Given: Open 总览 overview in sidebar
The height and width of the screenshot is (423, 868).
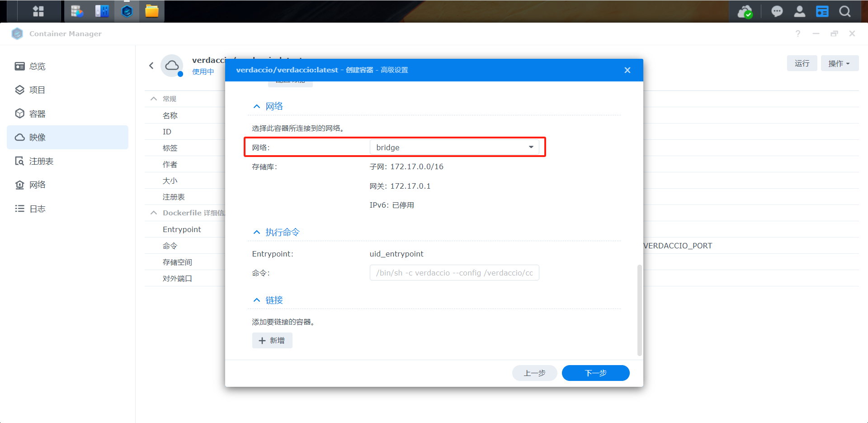Looking at the screenshot, I should [x=68, y=66].
